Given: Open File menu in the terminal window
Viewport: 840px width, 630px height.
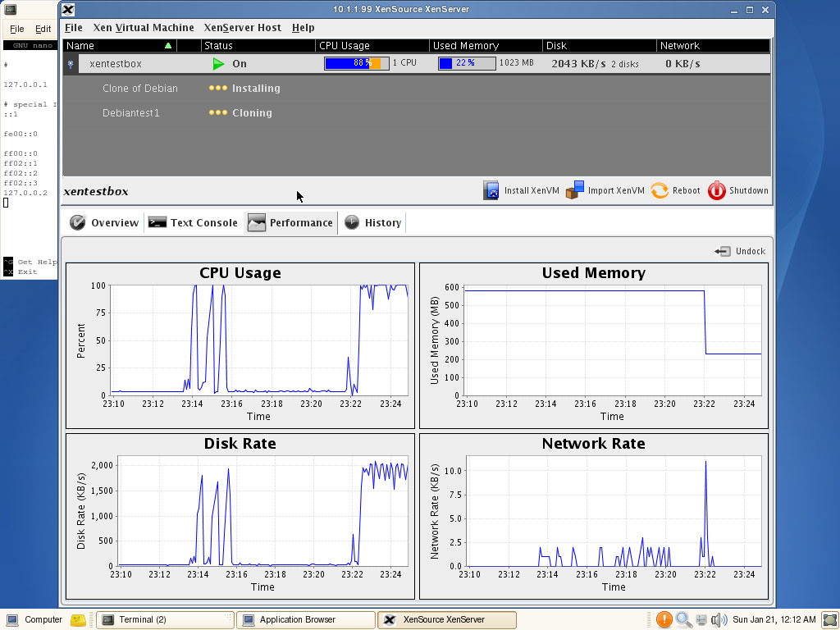Looking at the screenshot, I should (17, 29).
